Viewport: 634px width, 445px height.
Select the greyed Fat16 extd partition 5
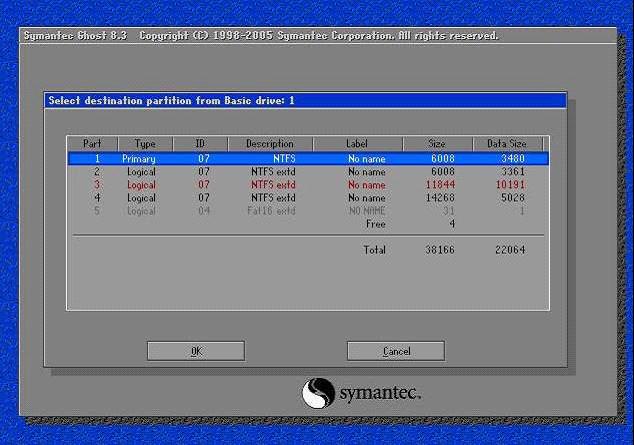tap(307, 210)
